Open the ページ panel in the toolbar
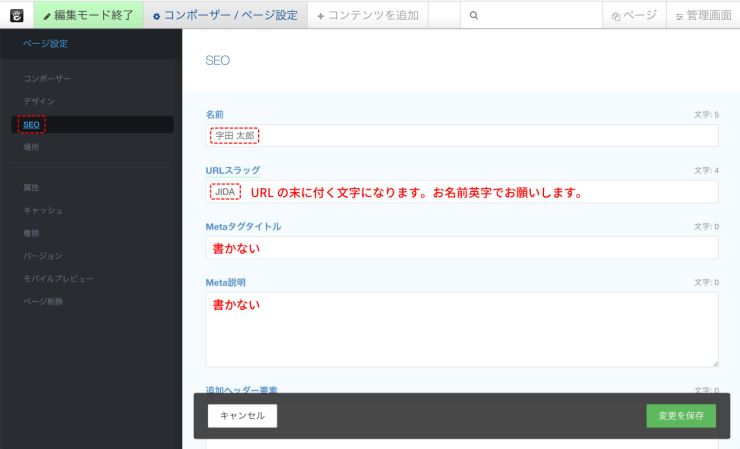This screenshot has height=449, width=740. click(x=634, y=15)
